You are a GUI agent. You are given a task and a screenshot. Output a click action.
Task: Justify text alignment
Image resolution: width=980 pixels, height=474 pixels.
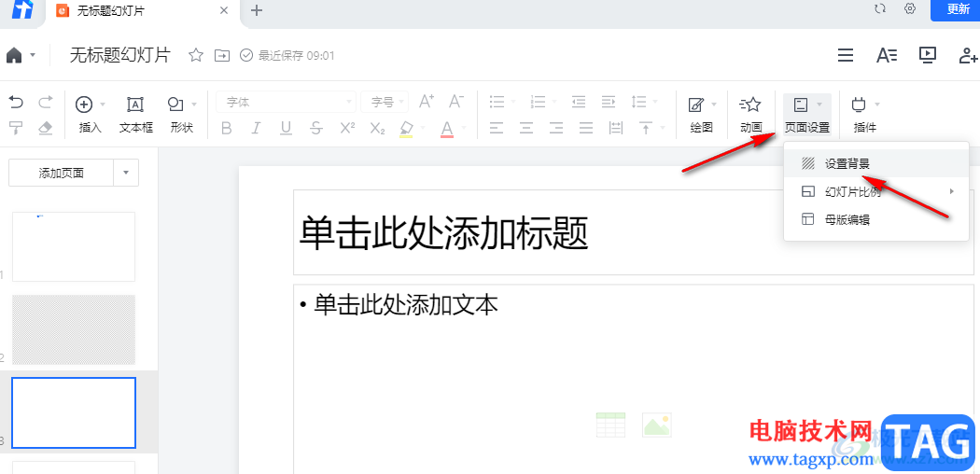coord(586,129)
